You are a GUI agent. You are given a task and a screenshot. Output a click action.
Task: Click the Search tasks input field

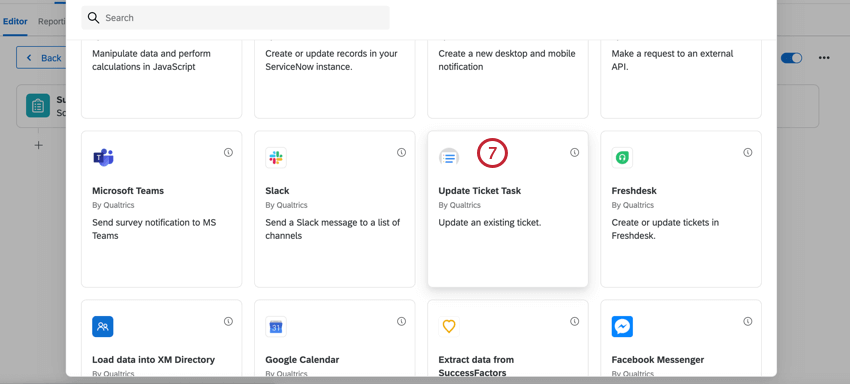[x=235, y=18]
